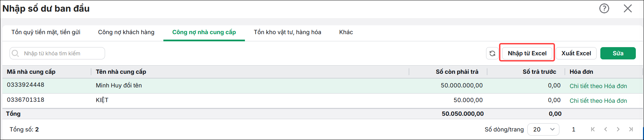Close the Nhập số dư ban đầu dialog

628,8
